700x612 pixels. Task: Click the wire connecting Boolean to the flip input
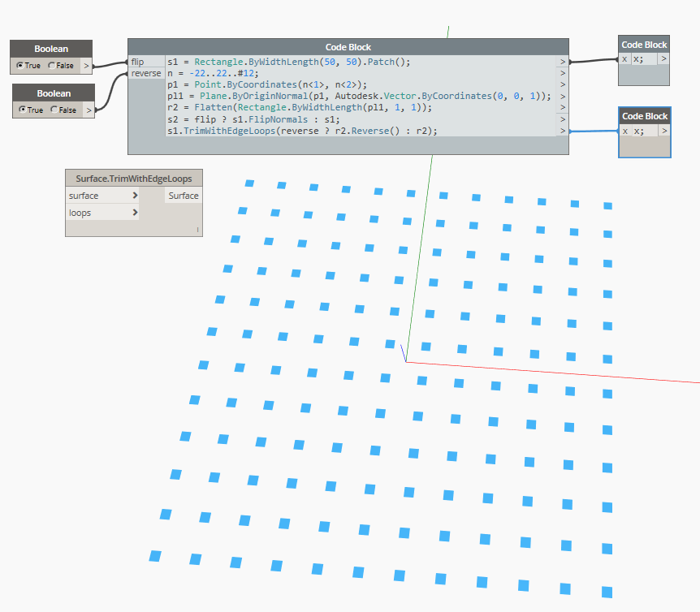110,62
